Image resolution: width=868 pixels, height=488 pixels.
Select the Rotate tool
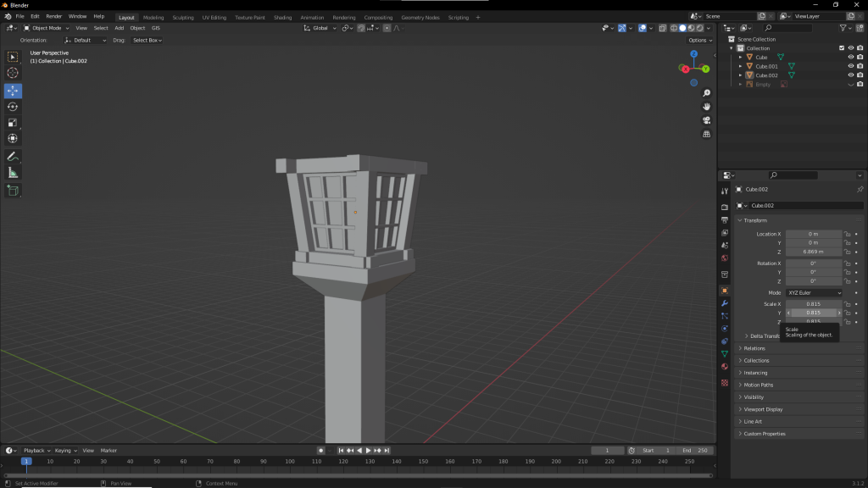[13, 107]
